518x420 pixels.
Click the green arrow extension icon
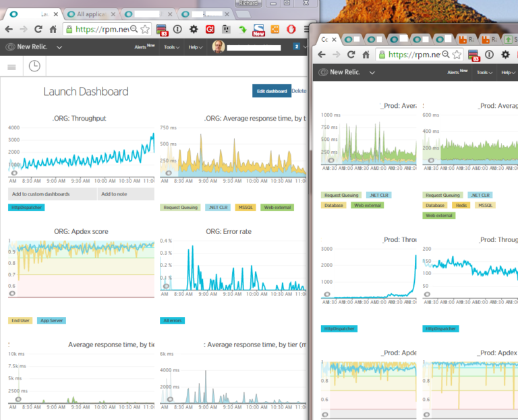243,30
